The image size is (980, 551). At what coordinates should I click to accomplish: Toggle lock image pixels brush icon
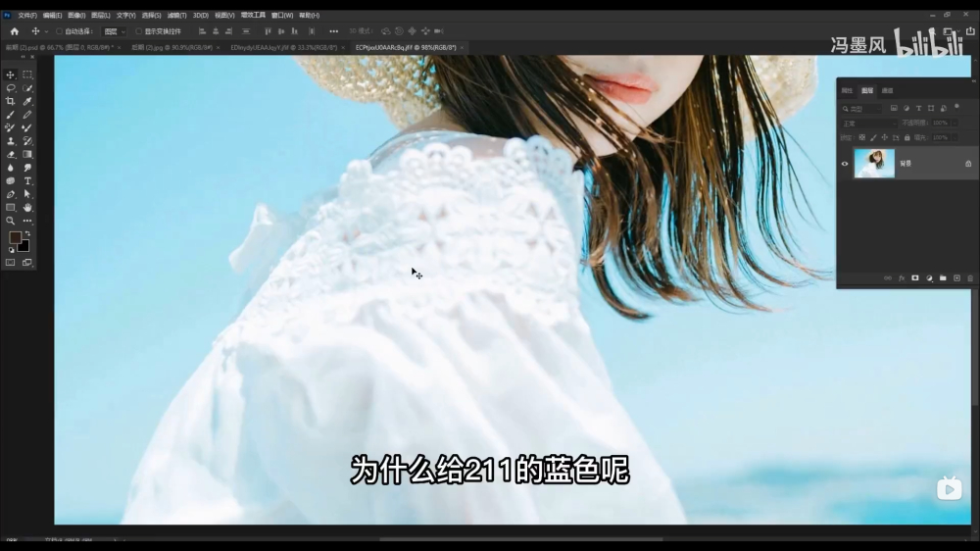(x=873, y=137)
